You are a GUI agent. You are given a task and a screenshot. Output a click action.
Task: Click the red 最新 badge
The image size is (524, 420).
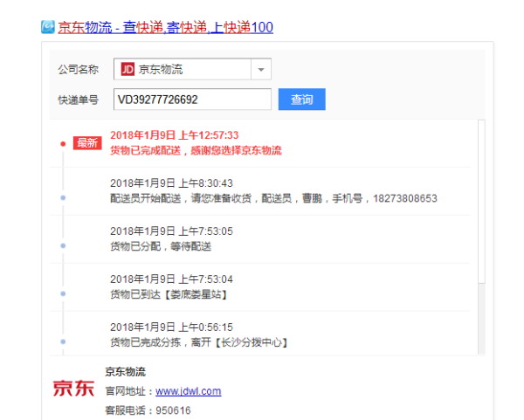pyautogui.click(x=87, y=143)
